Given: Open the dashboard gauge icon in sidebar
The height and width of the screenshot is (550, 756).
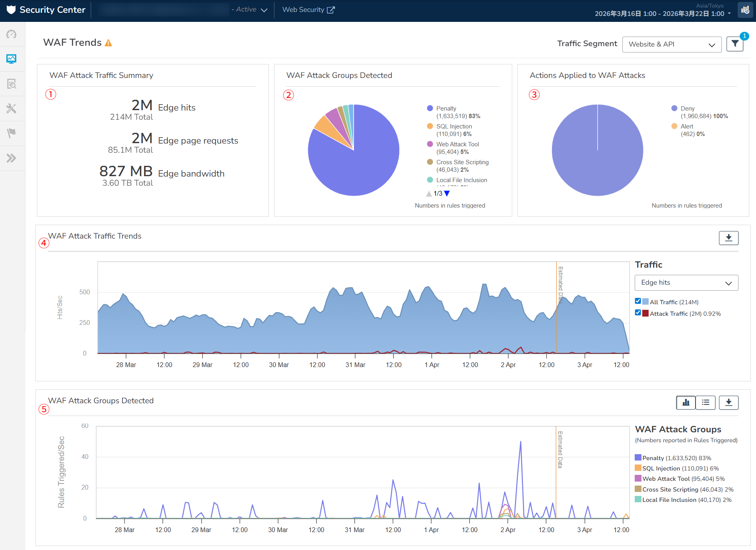Looking at the screenshot, I should tap(12, 35).
